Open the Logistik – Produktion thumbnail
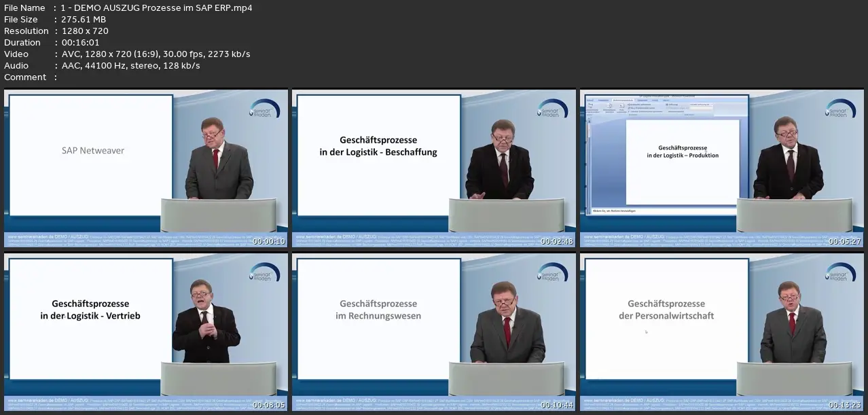 click(722, 168)
